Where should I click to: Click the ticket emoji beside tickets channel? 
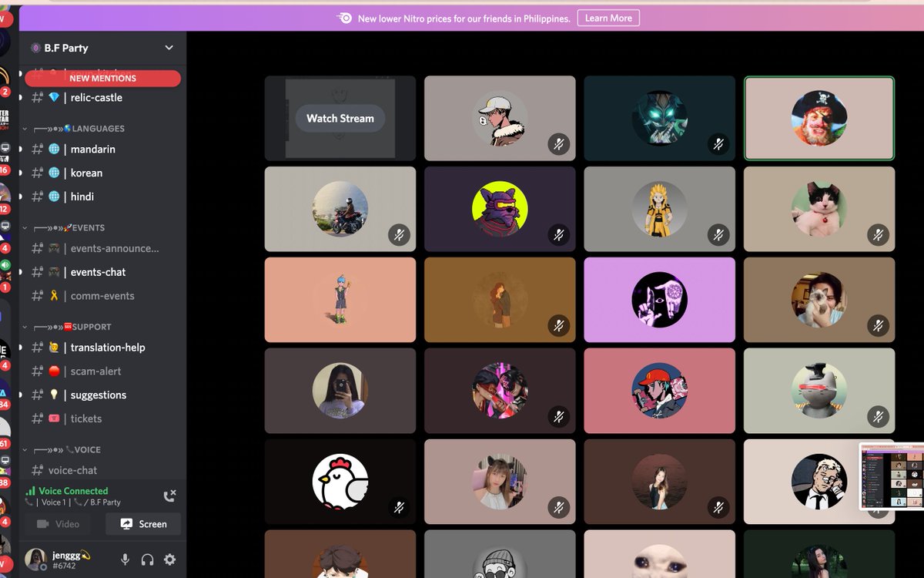click(54, 419)
